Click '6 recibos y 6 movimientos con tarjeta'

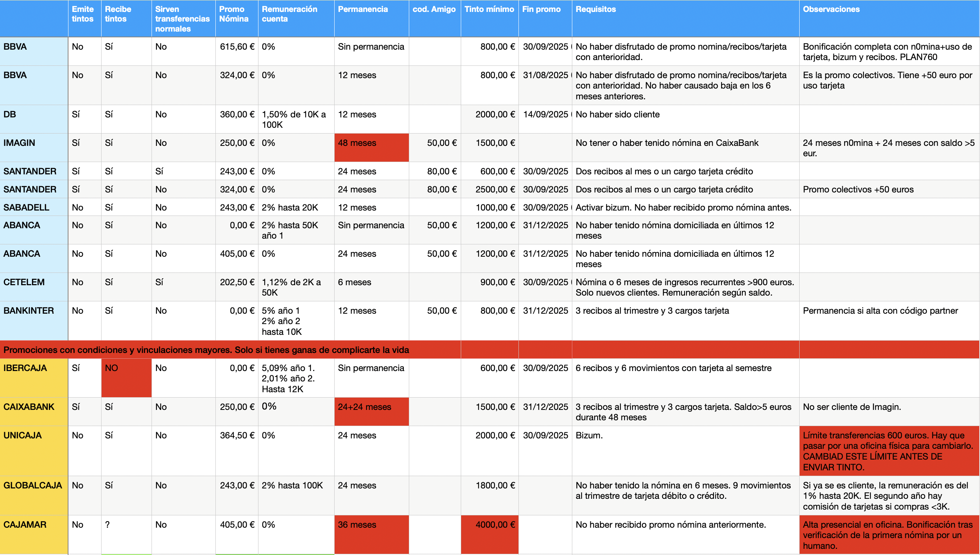click(685, 378)
